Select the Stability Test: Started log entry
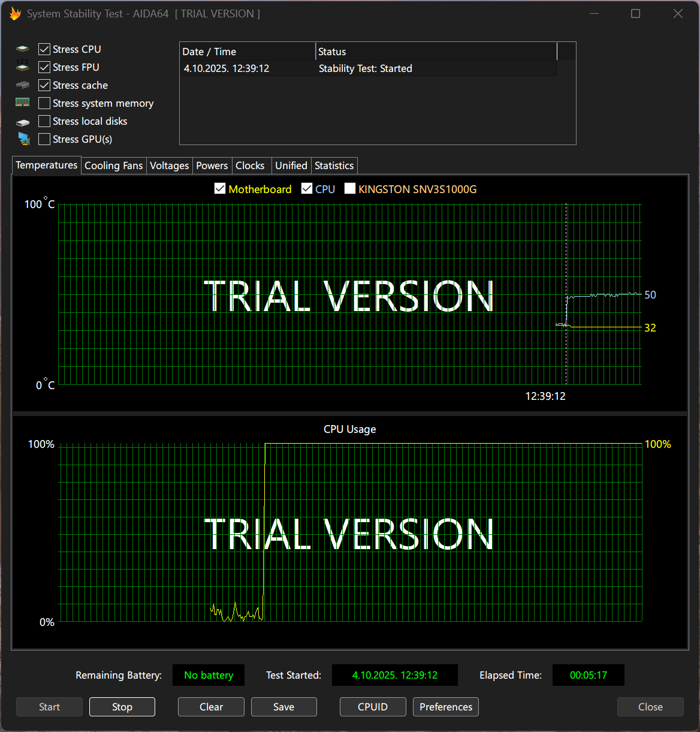This screenshot has height=732, width=700. point(365,68)
